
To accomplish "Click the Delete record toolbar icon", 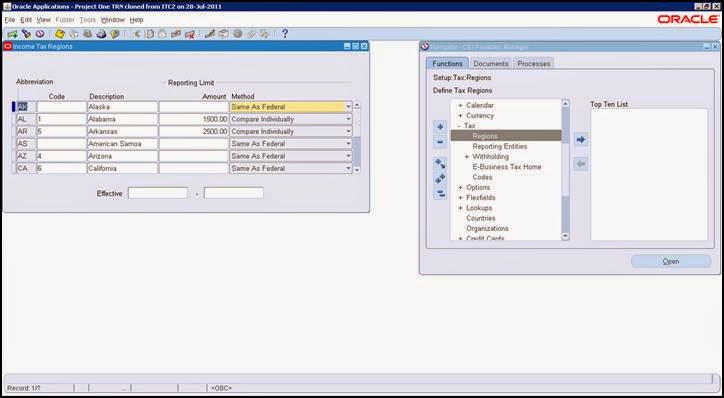I will (190, 34).
